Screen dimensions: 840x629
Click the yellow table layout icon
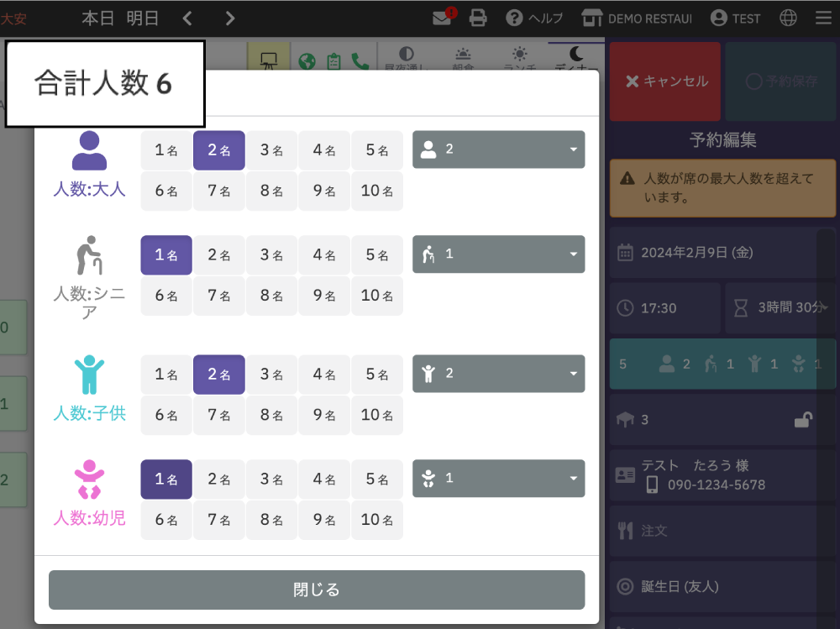click(x=269, y=57)
